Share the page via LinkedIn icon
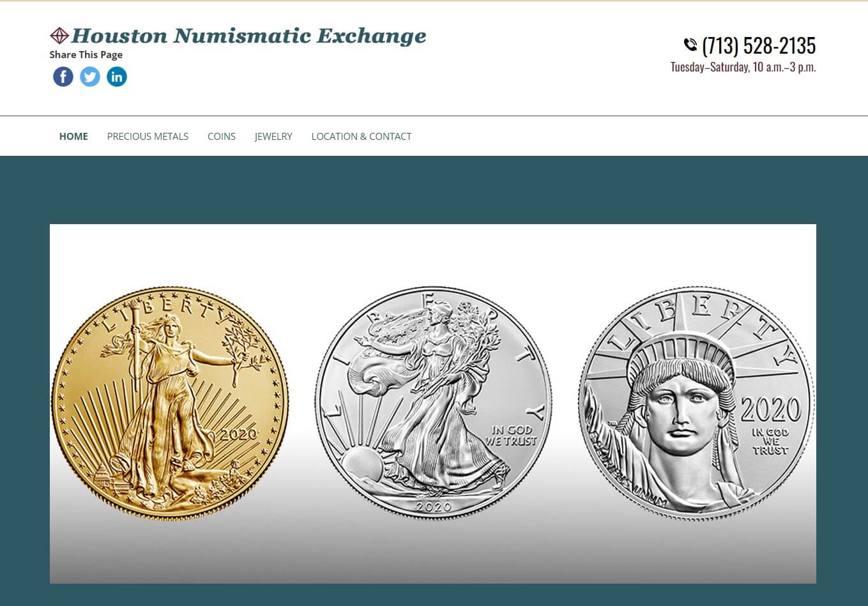This screenshot has height=606, width=868. pyautogui.click(x=117, y=77)
